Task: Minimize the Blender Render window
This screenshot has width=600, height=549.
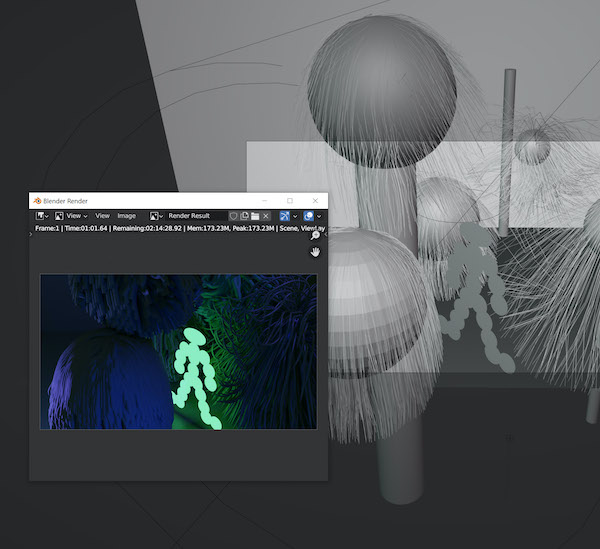Action: point(265,201)
